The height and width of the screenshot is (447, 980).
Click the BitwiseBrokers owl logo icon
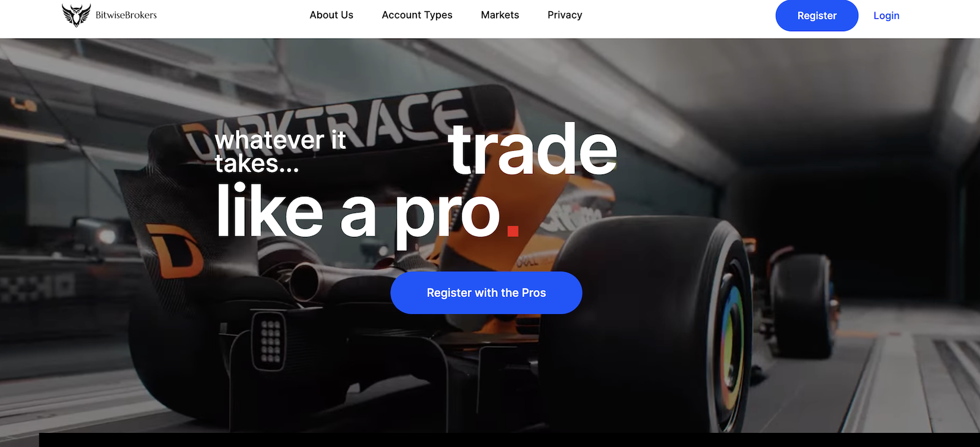pos(76,15)
